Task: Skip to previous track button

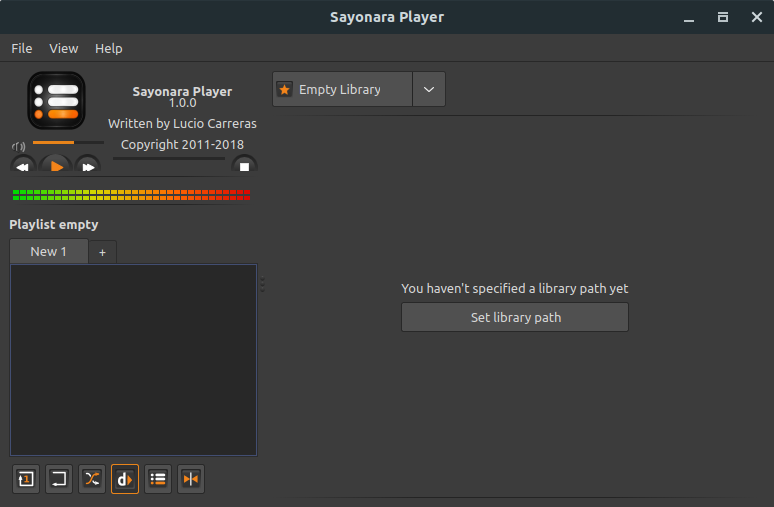Action: click(x=23, y=165)
